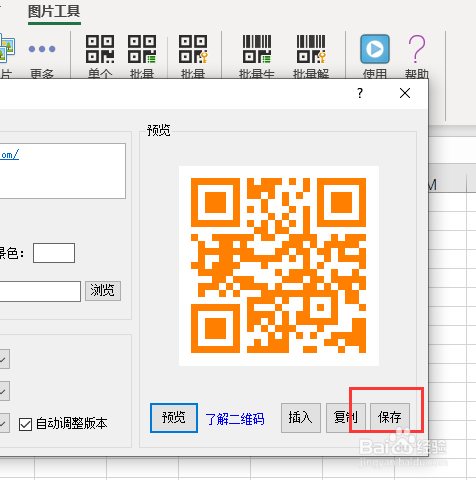Click the orange QR code preview image
This screenshot has width=476, height=480.
[279, 266]
